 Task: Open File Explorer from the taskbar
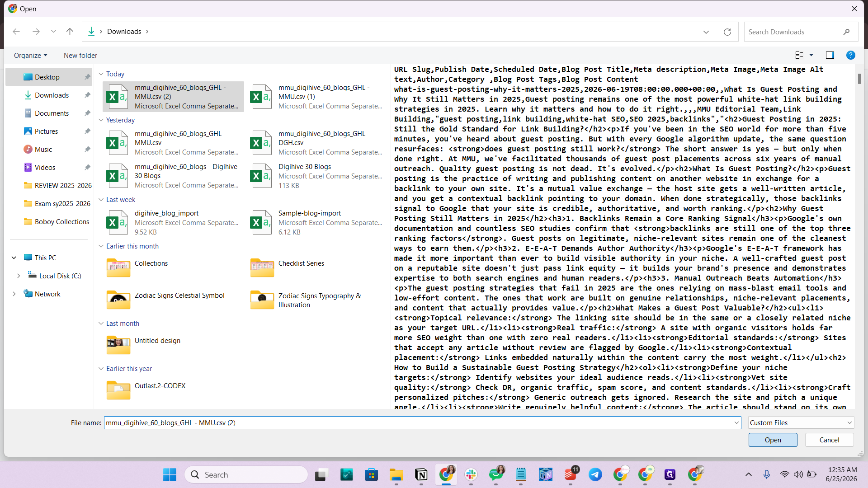(396, 474)
